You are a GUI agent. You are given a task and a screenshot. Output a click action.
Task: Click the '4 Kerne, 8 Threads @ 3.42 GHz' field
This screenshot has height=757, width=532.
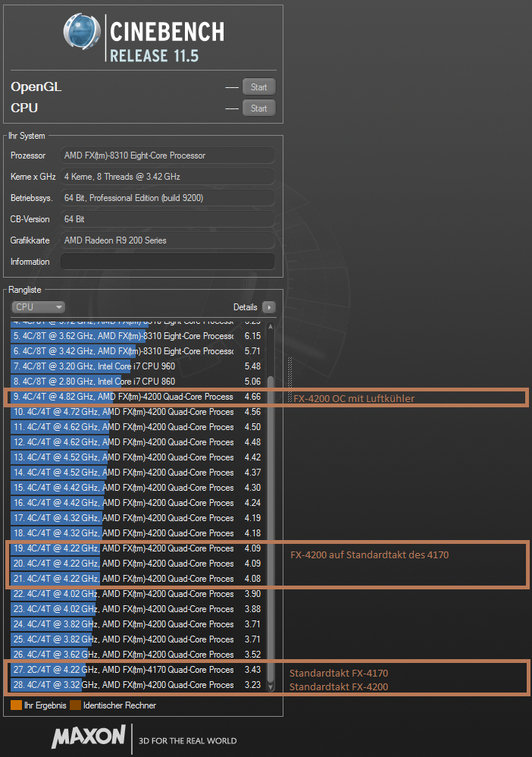click(167, 177)
